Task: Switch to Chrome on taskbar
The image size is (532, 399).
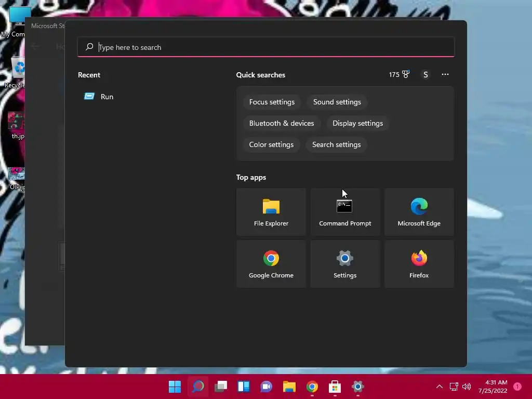Action: coord(312,387)
